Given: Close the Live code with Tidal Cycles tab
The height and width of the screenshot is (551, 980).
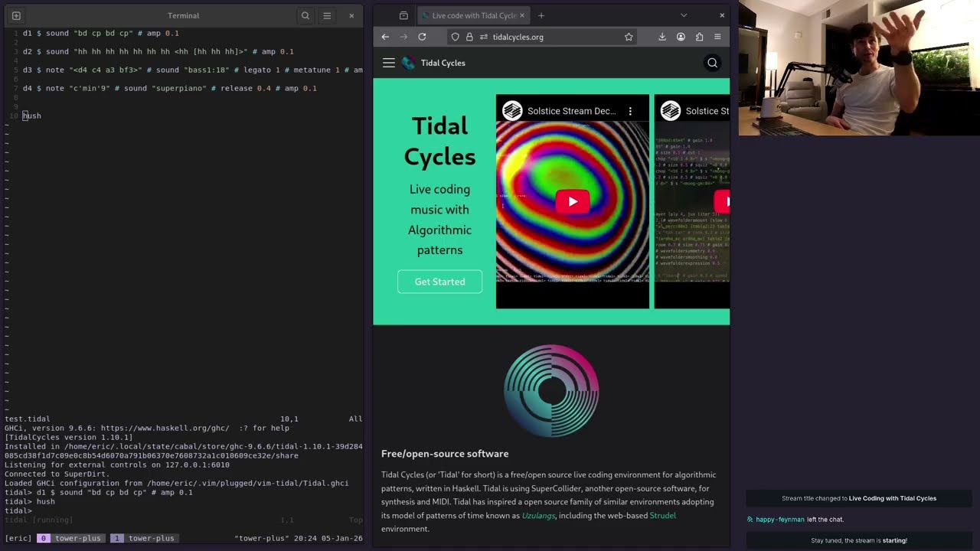Looking at the screenshot, I should coord(522,15).
